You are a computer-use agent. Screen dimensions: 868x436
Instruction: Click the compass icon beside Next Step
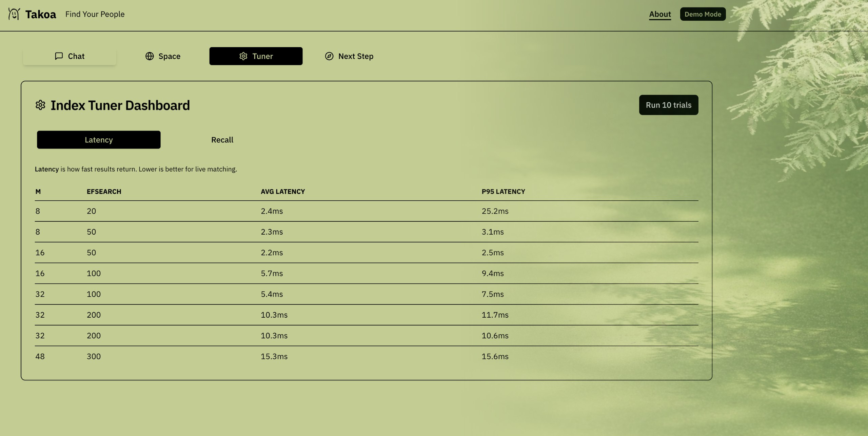click(x=329, y=56)
